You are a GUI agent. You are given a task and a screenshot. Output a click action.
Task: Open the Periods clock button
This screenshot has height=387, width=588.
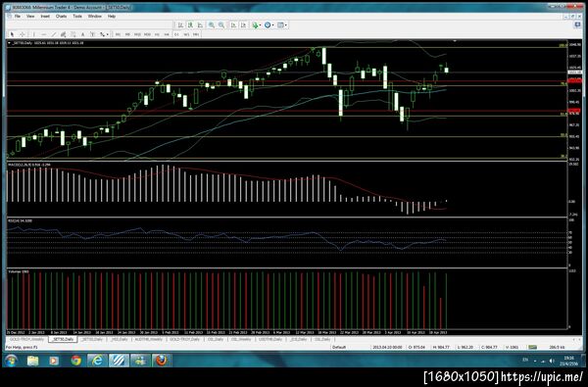(268, 25)
